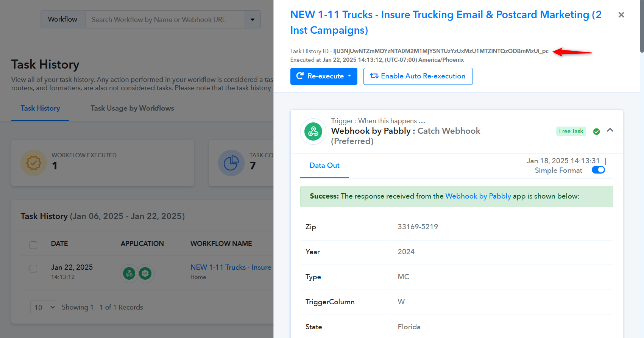Click the API app icon in Jan 22 row
644x338 pixels.
pos(145,273)
